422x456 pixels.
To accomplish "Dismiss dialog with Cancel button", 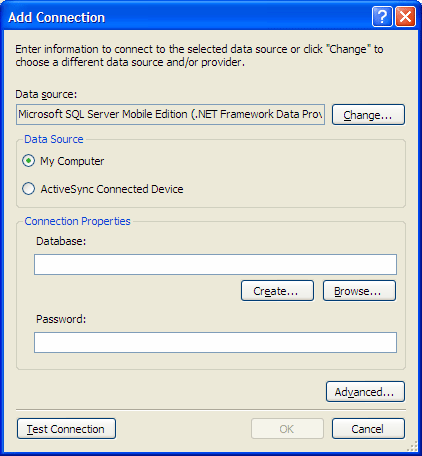I will pyautogui.click(x=368, y=429).
